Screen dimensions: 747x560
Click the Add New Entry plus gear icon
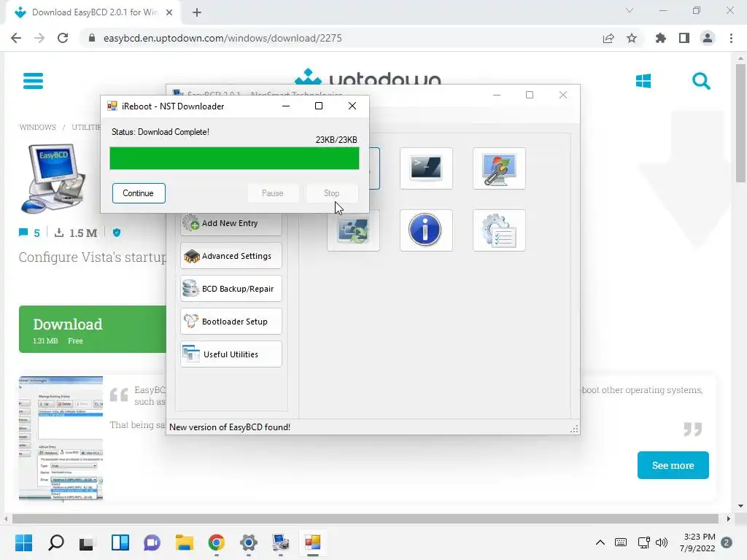[192, 223]
